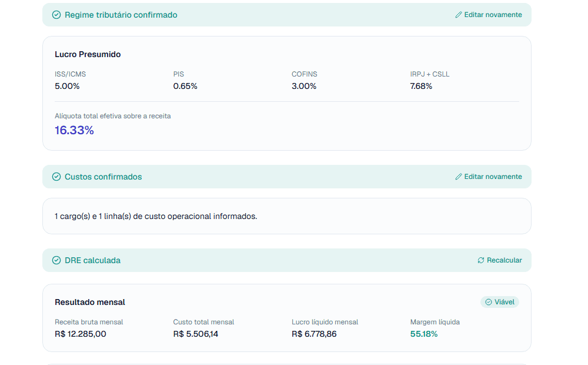Click Editar novamente for Regime tributário
The width and height of the screenshot is (588, 365).
488,15
